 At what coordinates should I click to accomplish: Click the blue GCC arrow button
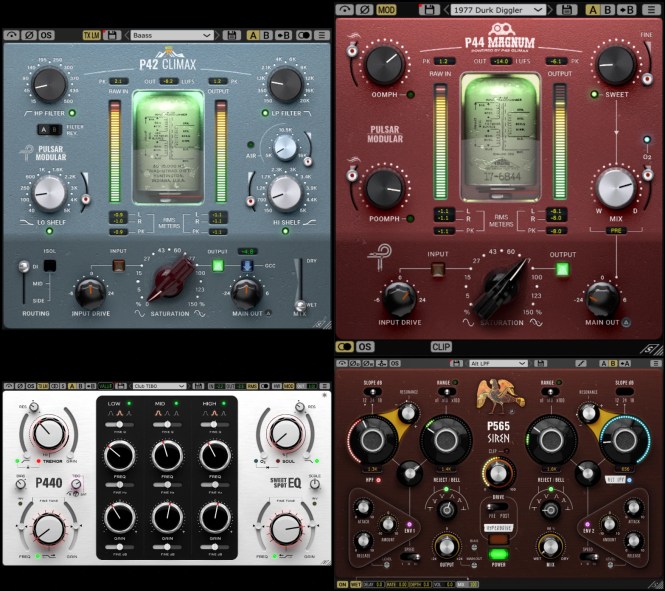[247, 266]
